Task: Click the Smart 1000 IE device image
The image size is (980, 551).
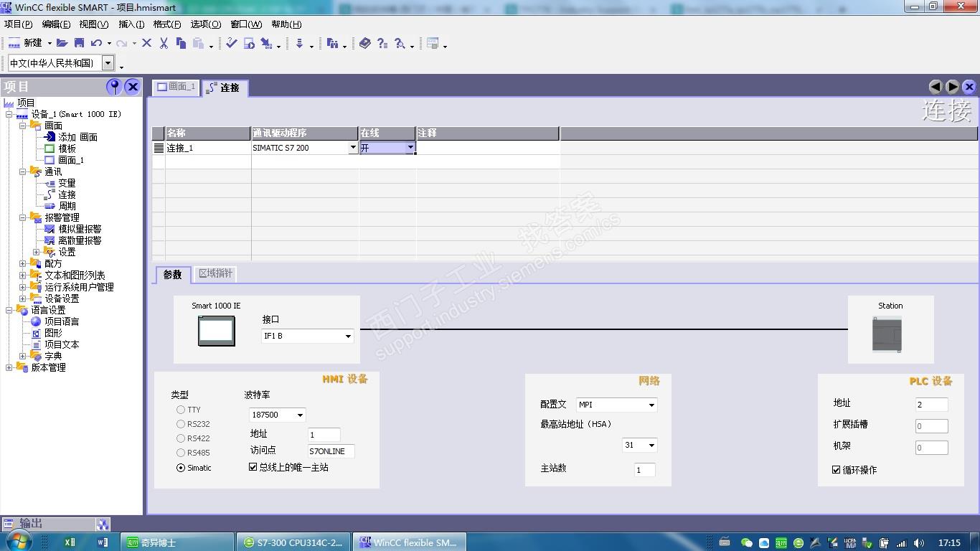Action: [x=217, y=331]
